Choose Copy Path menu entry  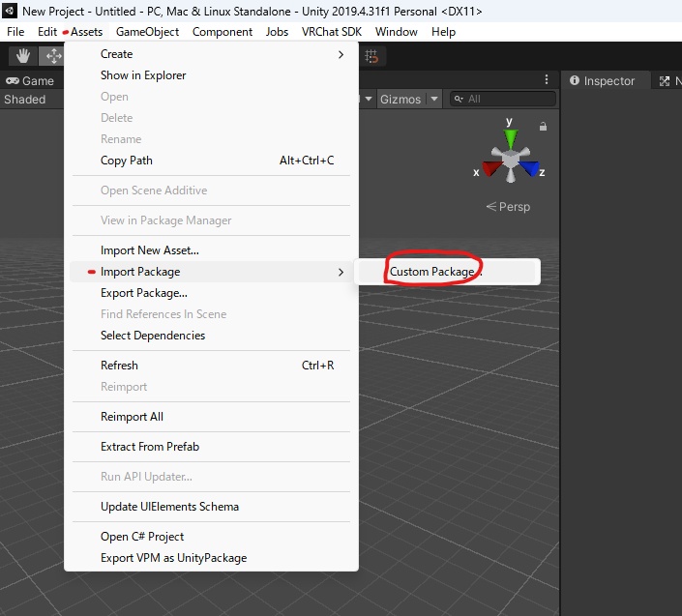212,161
